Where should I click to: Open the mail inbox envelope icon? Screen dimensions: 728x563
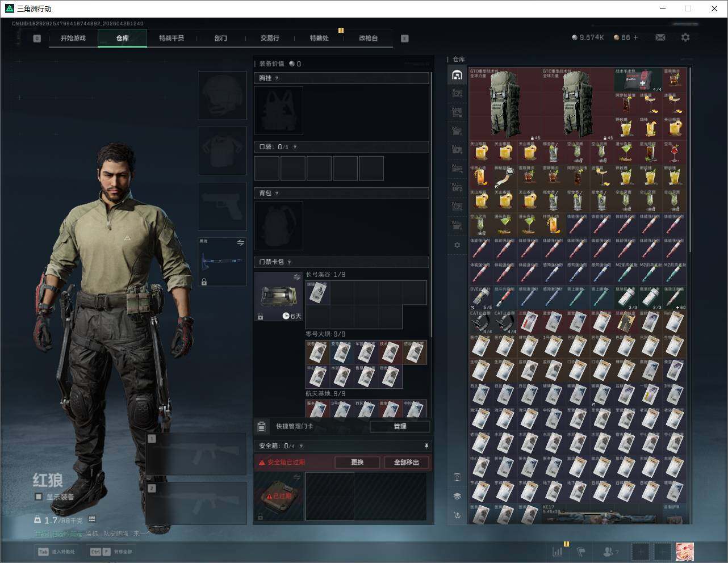pos(660,37)
